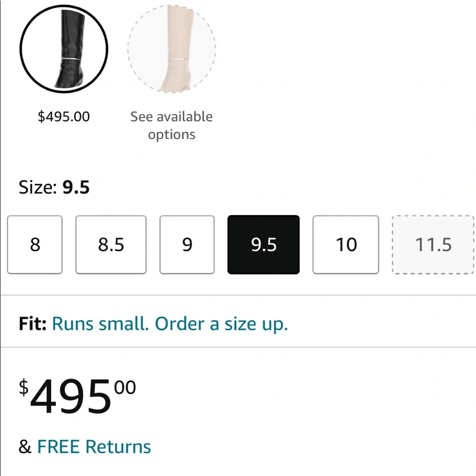Click the ampersand before FREE Returns
The height and width of the screenshot is (476, 476).
22,446
